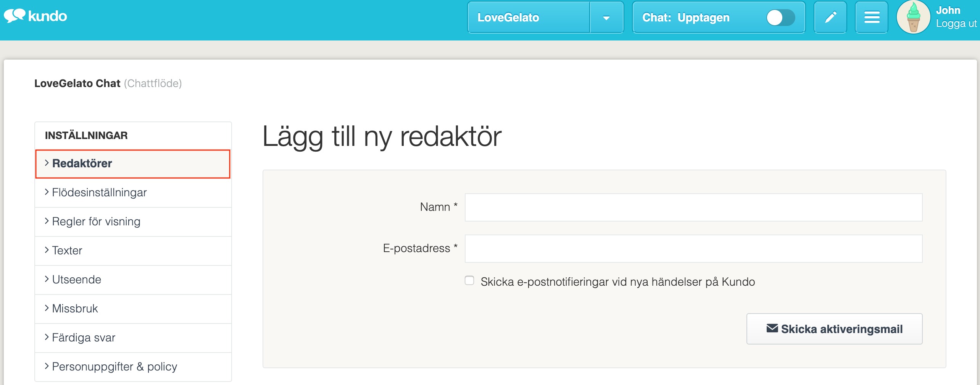Open the Färdiga svar section
The image size is (980, 385).
pos(84,338)
